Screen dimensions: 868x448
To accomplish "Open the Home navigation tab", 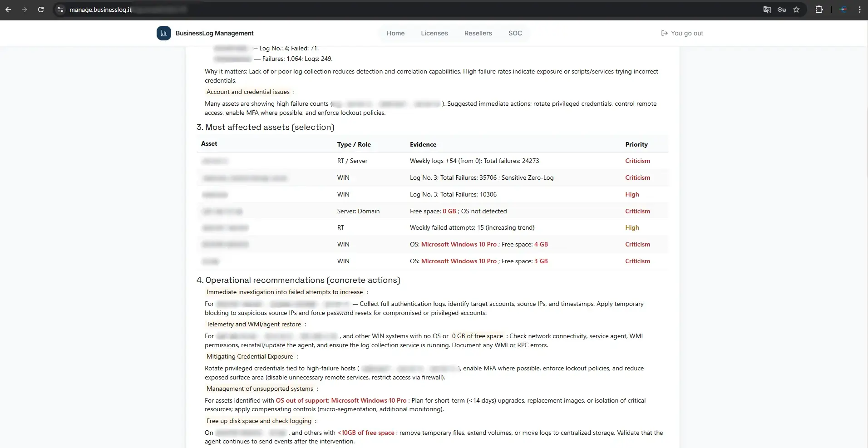I will (x=395, y=33).
